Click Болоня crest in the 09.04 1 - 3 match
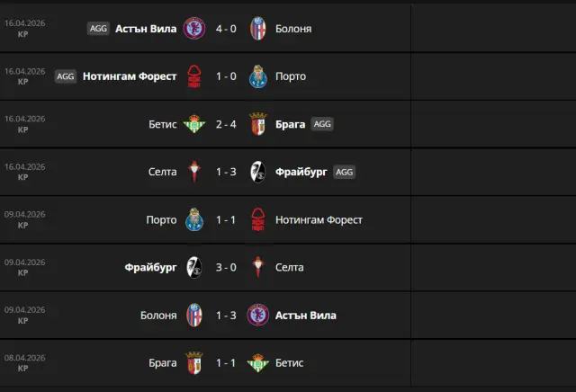576x392 pixels. pos(193,315)
